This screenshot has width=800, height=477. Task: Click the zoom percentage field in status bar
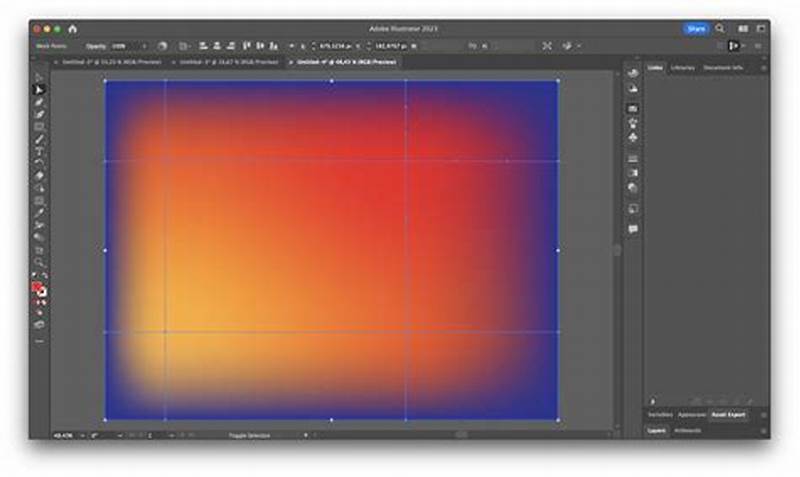click(65, 436)
